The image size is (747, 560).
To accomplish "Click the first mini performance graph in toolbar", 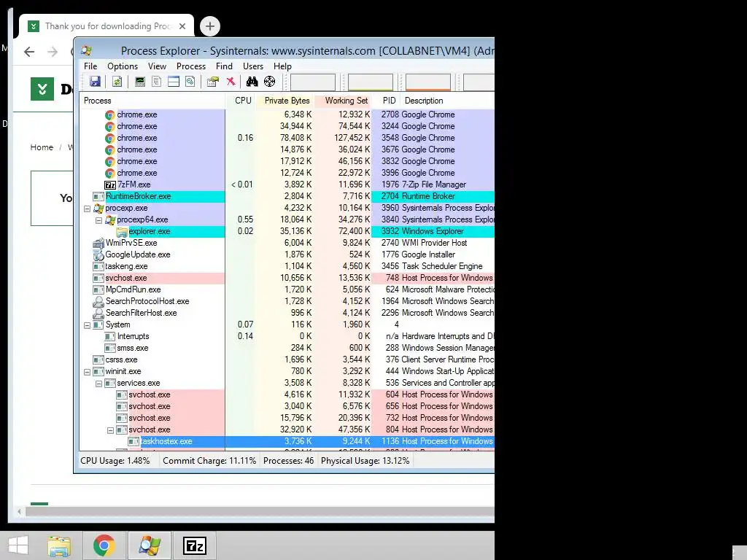I will point(313,82).
